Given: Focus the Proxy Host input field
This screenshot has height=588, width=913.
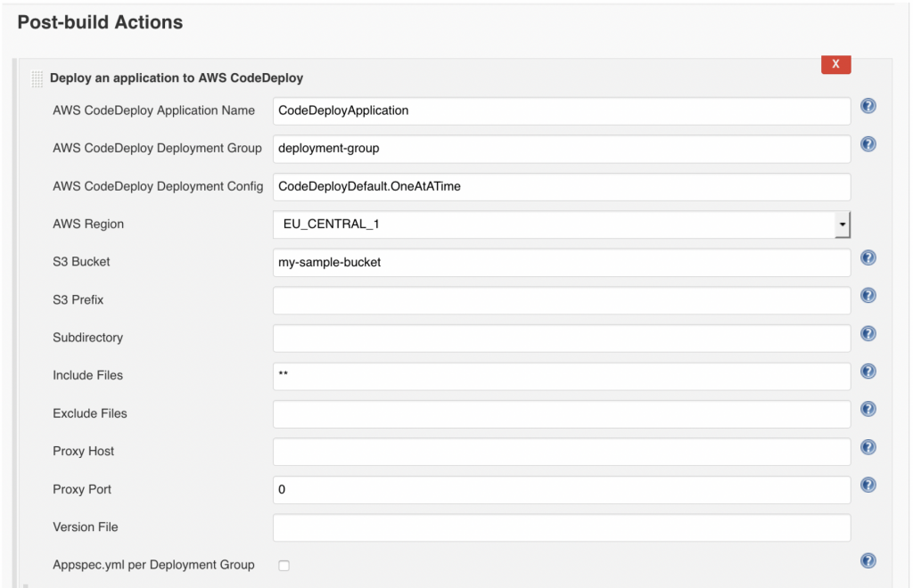Looking at the screenshot, I should 562,452.
